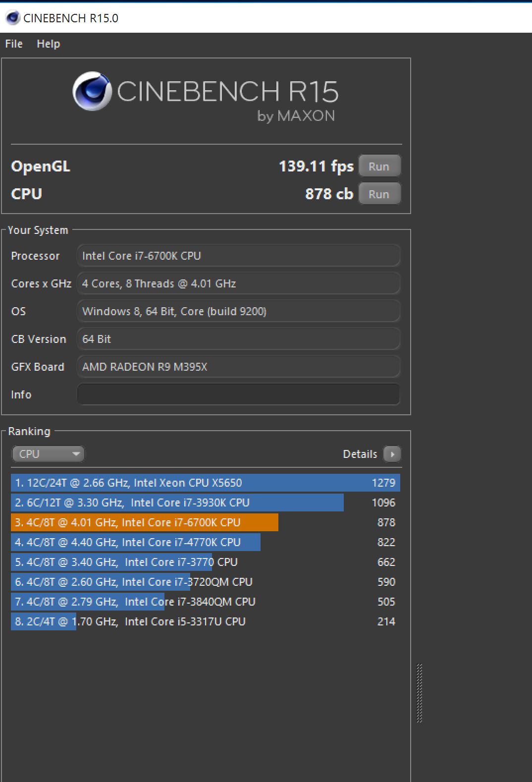Image resolution: width=532 pixels, height=782 pixels.
Task: Click the dotted panel splitter handle
Action: point(420,693)
